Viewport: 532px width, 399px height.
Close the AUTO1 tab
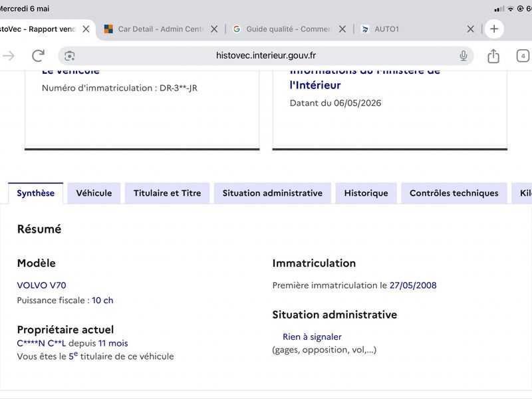click(470, 29)
